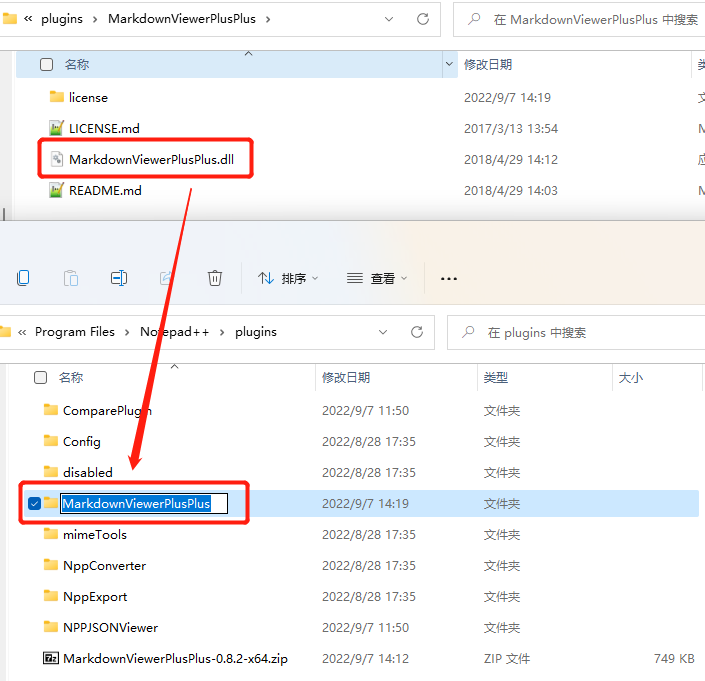
Task: Select the NppExport folder
Action: point(95,596)
